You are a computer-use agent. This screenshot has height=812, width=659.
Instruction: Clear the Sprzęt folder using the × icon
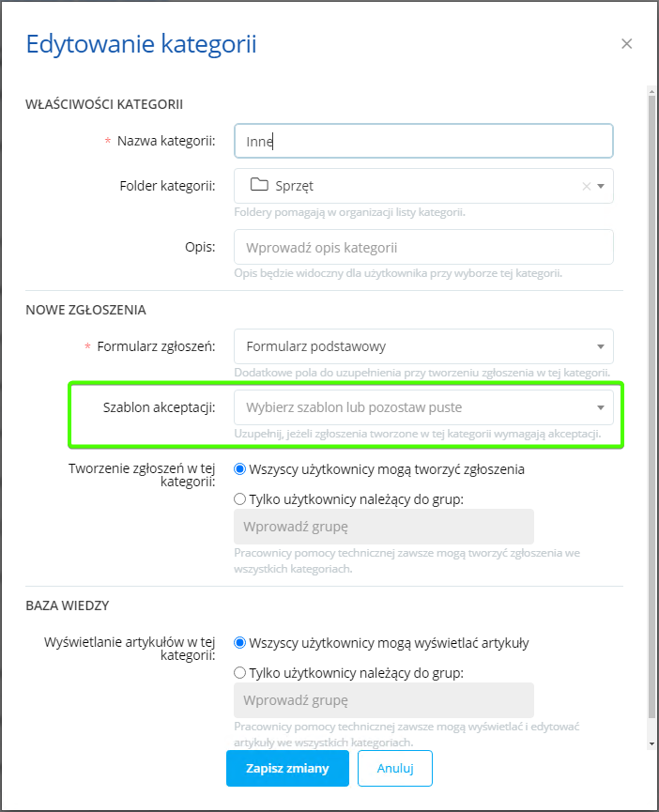click(x=587, y=186)
